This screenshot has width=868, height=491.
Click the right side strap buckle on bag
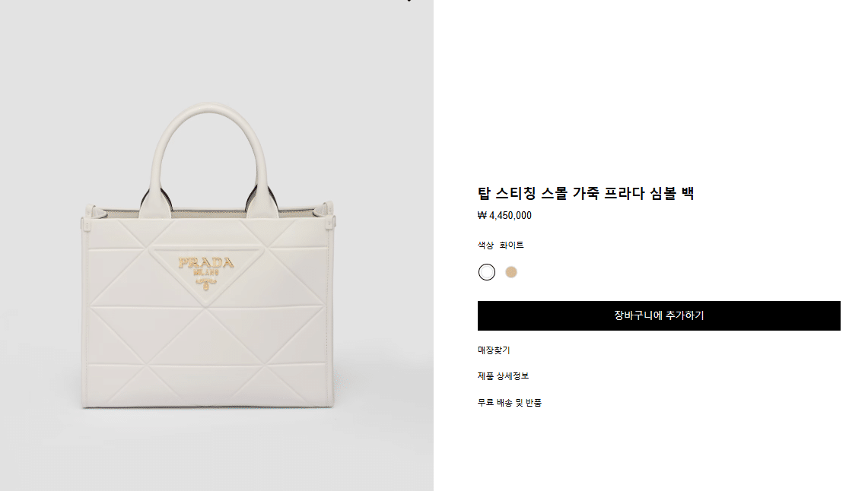pos(330,221)
